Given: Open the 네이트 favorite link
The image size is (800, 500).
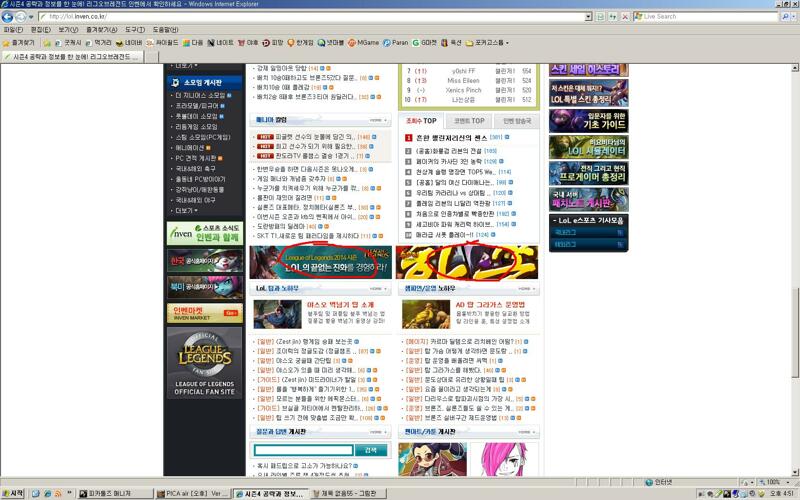Looking at the screenshot, I should pos(220,43).
